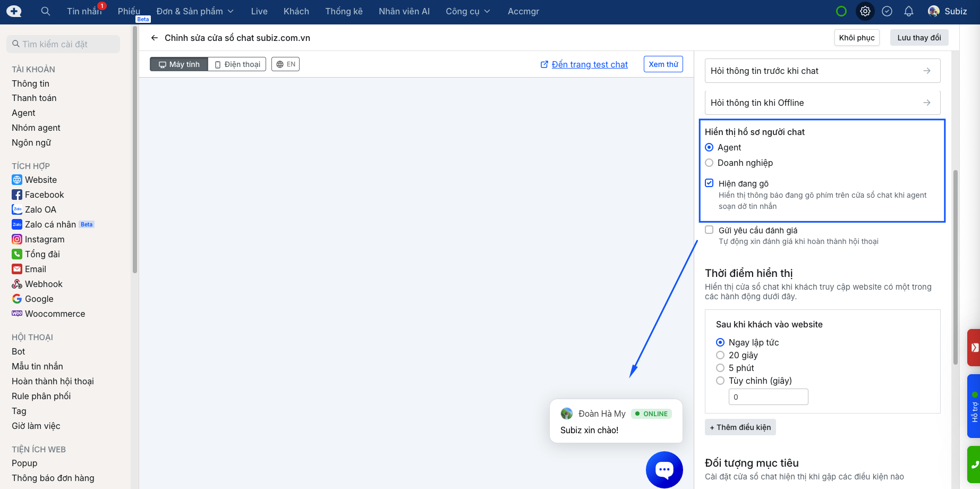Click the green online status circle
The width and height of the screenshot is (980, 489).
[x=841, y=11]
